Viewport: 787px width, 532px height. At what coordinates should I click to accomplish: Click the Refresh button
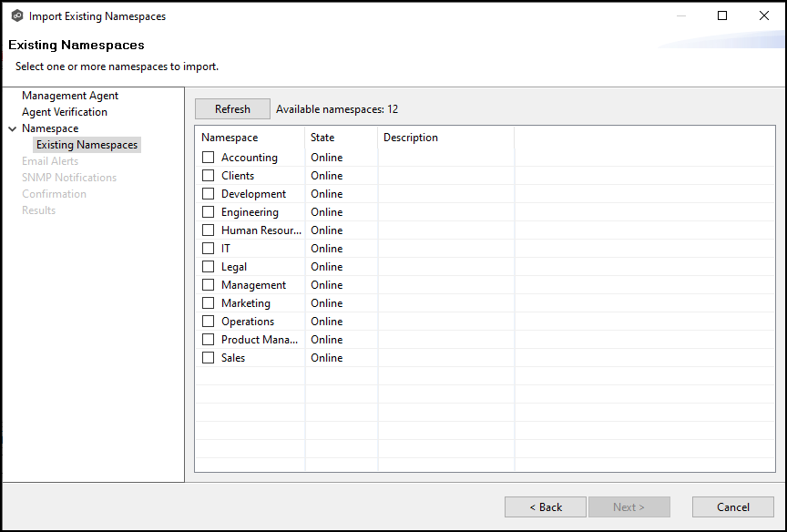click(232, 109)
